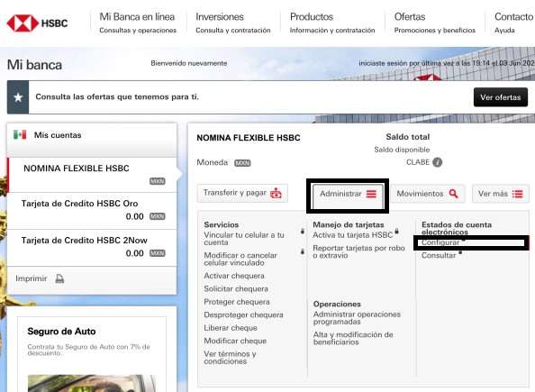
Task: Click the transfer icon on Transferir y pagar
Action: [276, 193]
